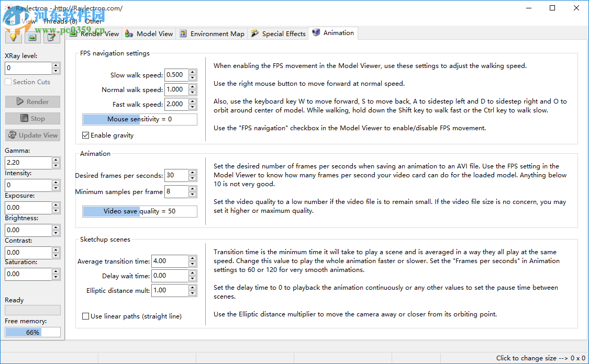Open the Other menu
589x364 pixels.
coord(93,21)
